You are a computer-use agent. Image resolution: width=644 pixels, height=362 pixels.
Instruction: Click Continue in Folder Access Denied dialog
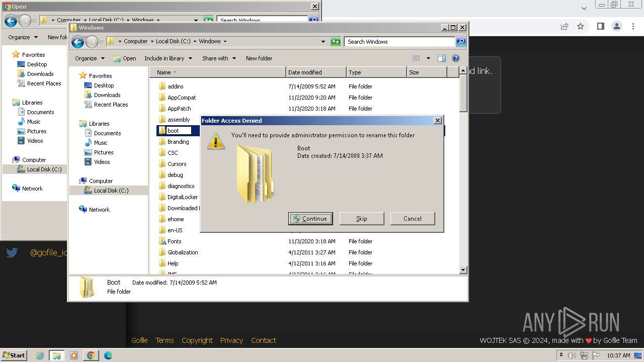(x=310, y=219)
